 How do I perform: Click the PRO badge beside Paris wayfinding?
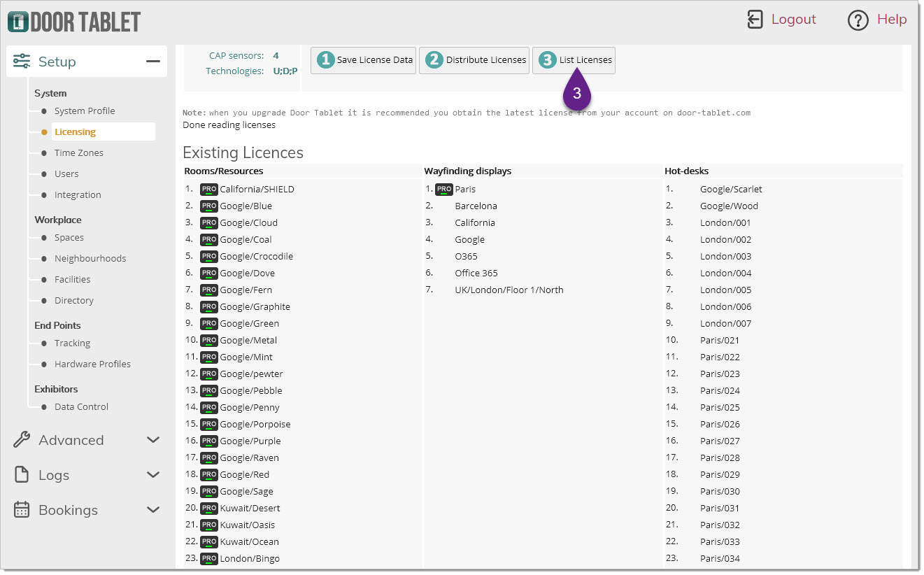(x=443, y=190)
